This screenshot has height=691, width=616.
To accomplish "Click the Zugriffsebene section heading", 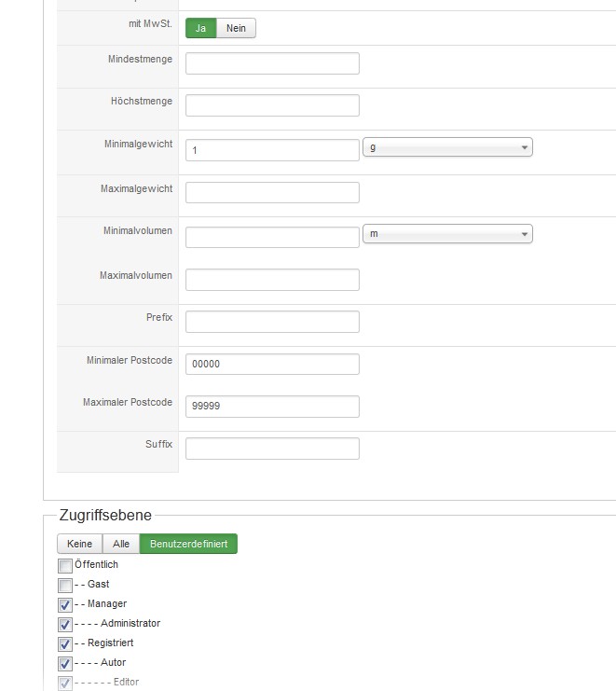I will click(105, 515).
